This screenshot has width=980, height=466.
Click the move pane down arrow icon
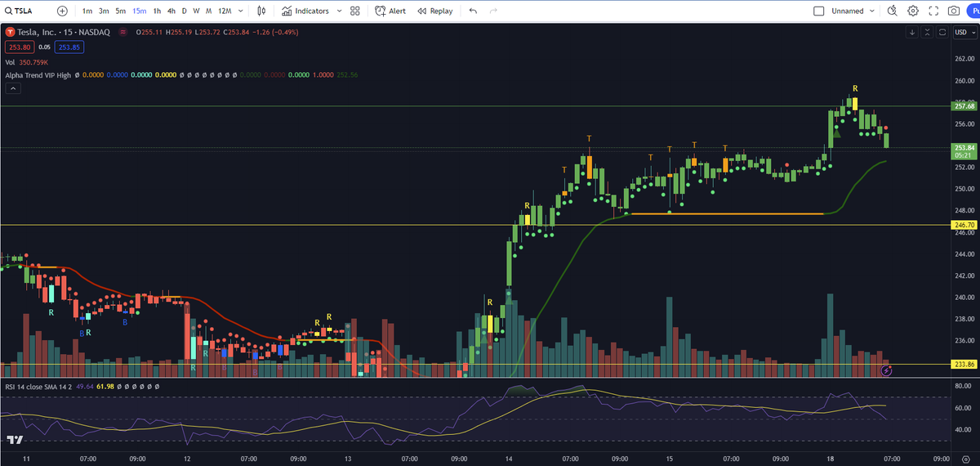912,33
